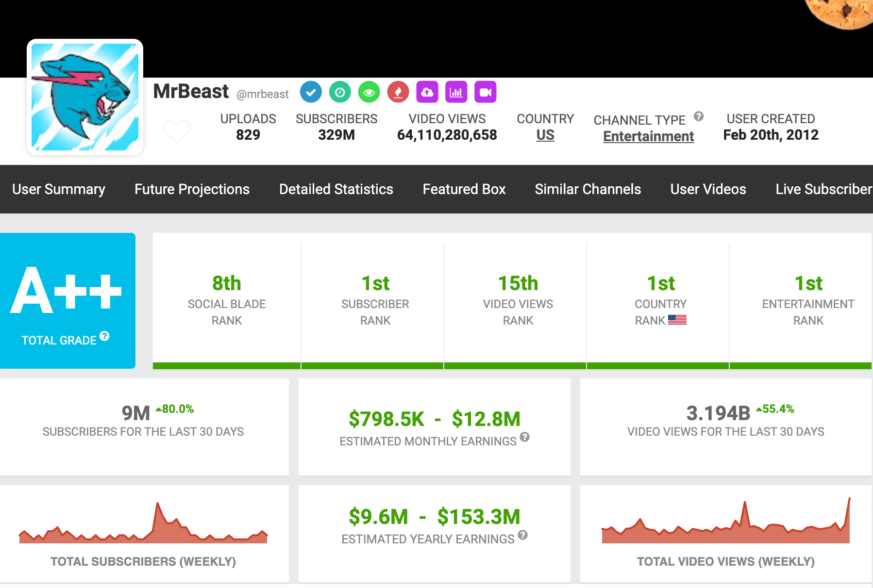Viewport: 873px width, 588px height.
Task: Click the 1st Entertainment Rank card
Action: tap(801, 301)
